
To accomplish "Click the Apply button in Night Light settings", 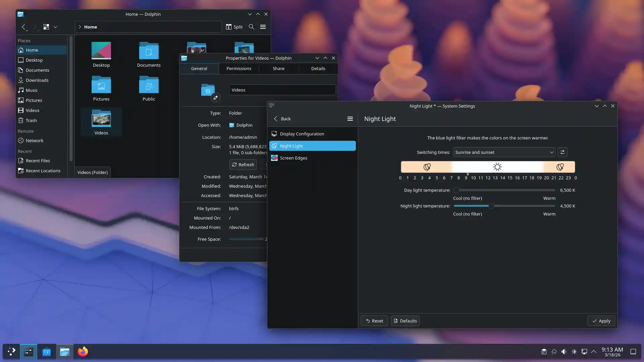I will 601,320.
